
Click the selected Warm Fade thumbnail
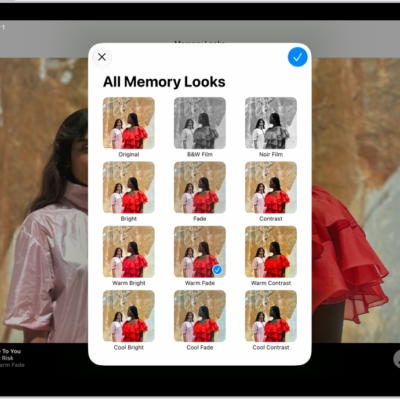(200, 252)
